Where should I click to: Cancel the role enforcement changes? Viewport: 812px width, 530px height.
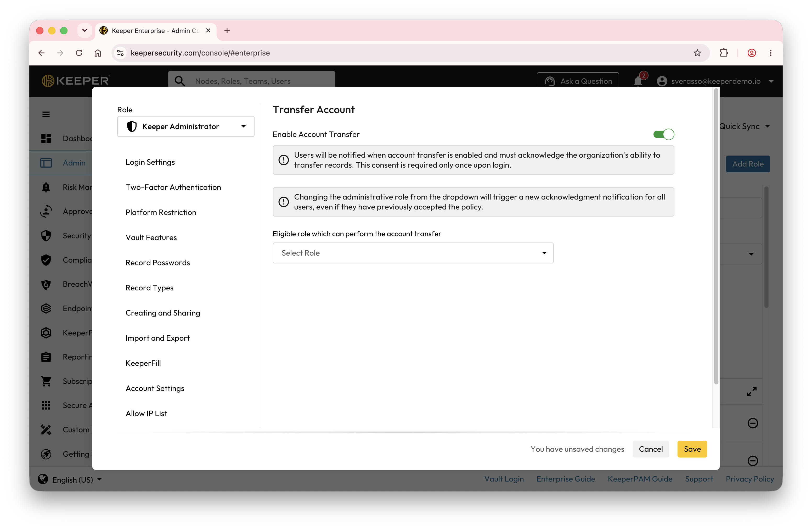click(x=651, y=449)
